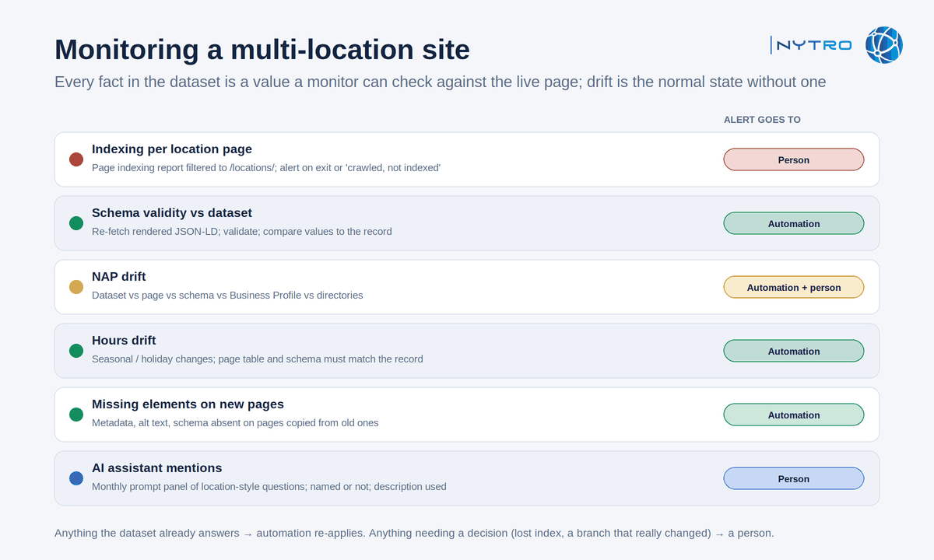Click the Automation pill for Hours drift
934x560 pixels.
[794, 351]
